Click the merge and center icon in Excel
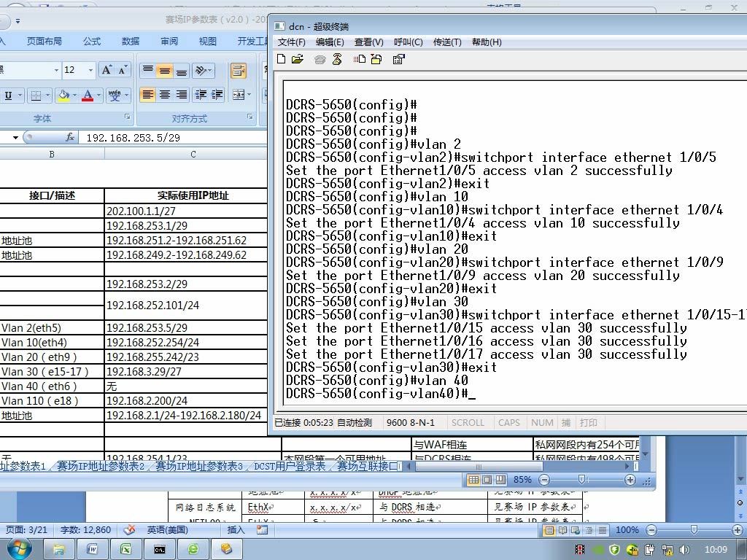 239,94
